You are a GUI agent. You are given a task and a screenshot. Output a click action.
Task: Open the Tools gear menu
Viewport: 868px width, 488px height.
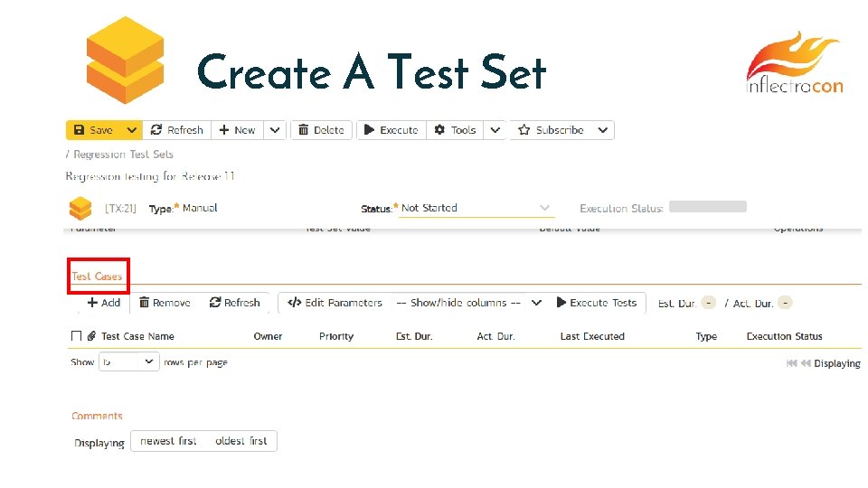click(455, 130)
